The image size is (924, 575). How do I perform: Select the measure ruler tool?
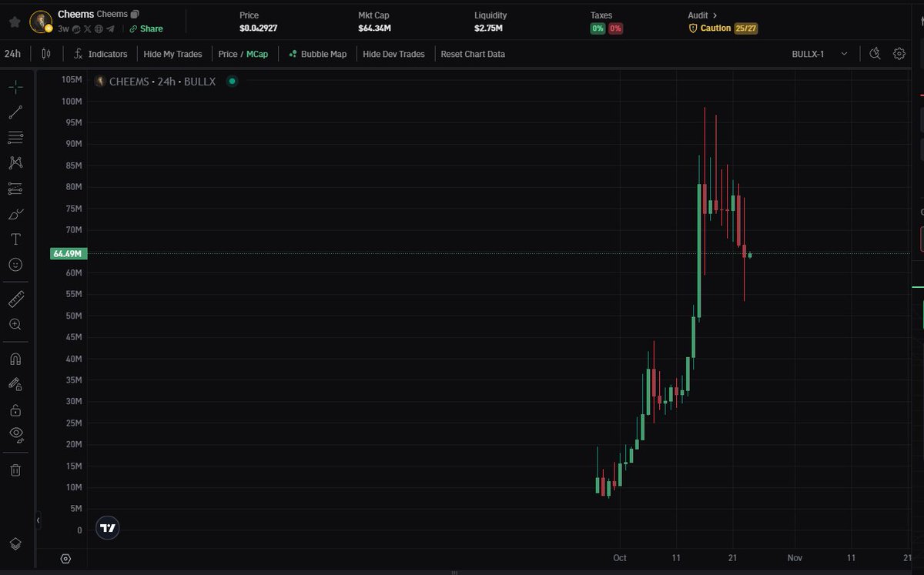point(15,299)
